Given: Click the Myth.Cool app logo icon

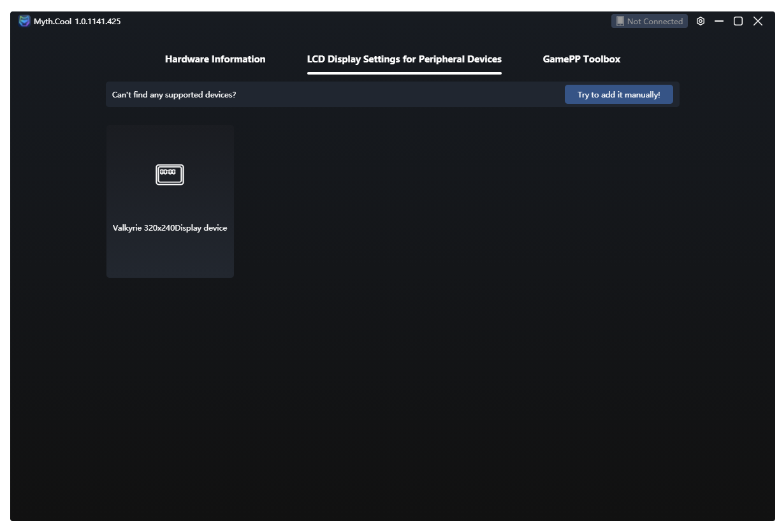Looking at the screenshot, I should (x=24, y=21).
